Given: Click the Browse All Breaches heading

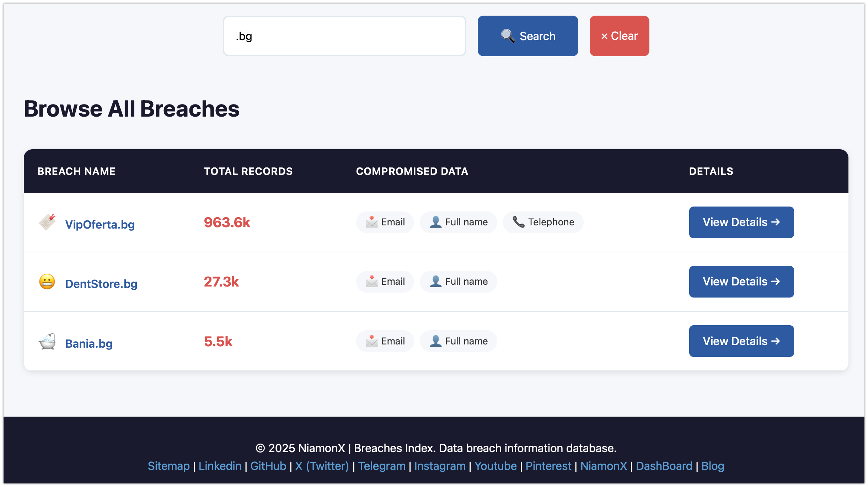Looking at the screenshot, I should point(132,109).
